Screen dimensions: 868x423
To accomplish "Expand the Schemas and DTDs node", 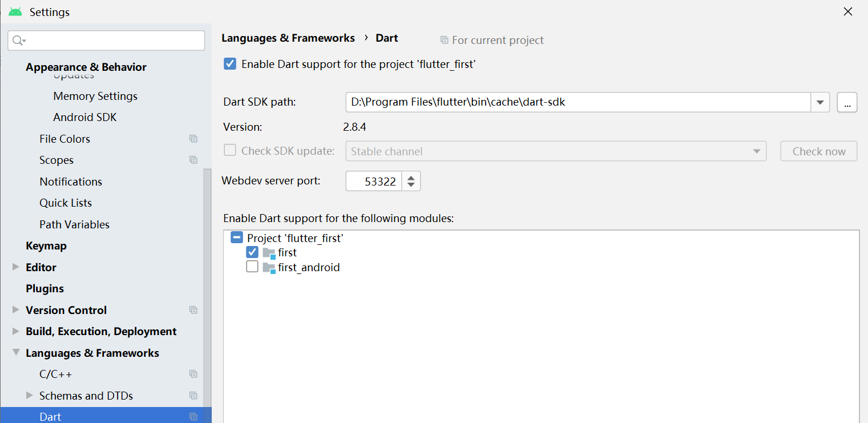I will [30, 395].
